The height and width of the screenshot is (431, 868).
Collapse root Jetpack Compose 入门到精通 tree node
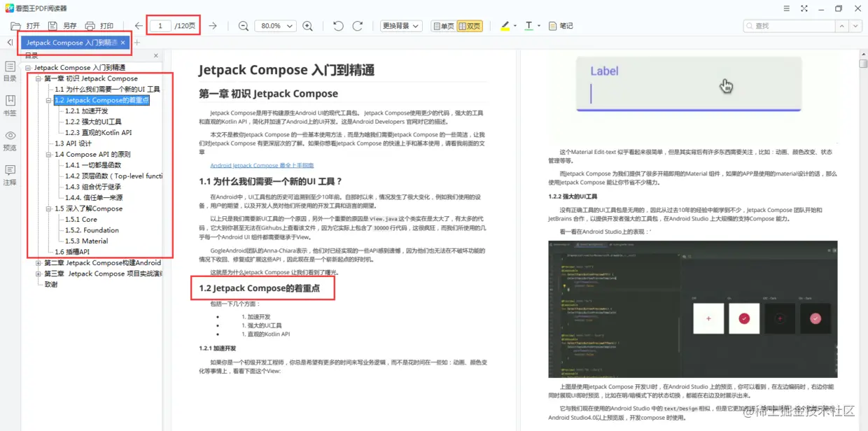click(x=28, y=68)
